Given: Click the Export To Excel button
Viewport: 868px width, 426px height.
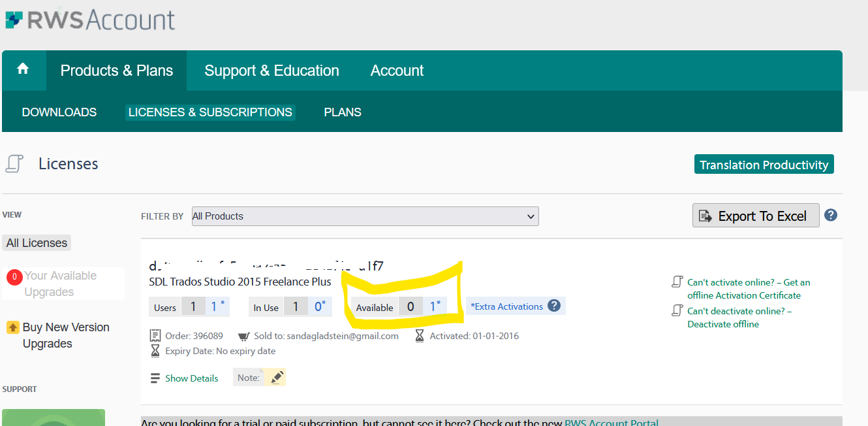Looking at the screenshot, I should pyautogui.click(x=756, y=216).
